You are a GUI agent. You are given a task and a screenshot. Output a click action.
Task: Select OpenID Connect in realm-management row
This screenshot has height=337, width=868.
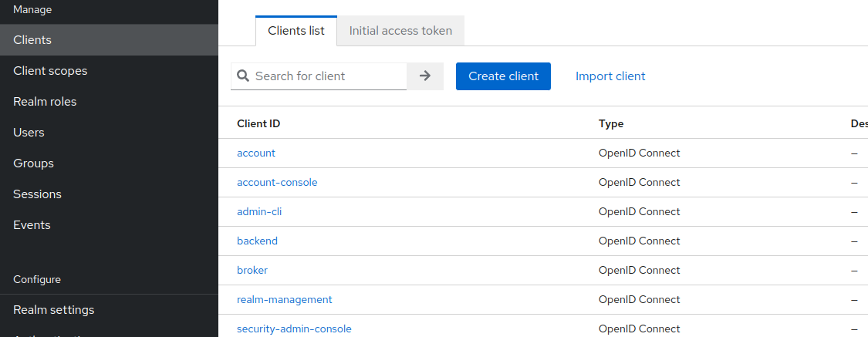click(x=639, y=300)
